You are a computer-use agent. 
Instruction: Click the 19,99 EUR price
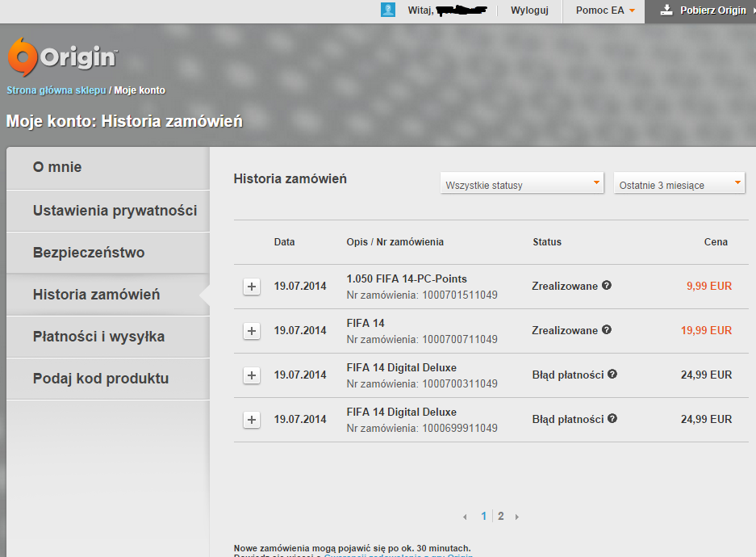tap(706, 330)
